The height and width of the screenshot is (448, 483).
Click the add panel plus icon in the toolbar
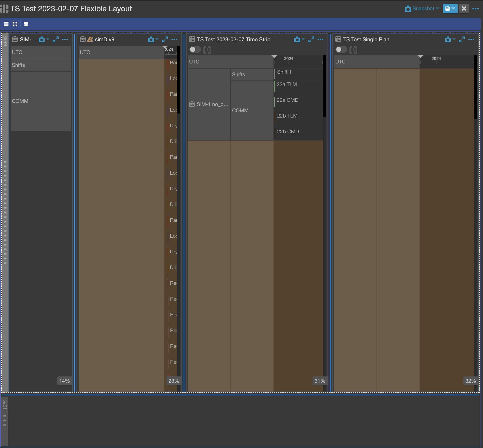tap(15, 24)
